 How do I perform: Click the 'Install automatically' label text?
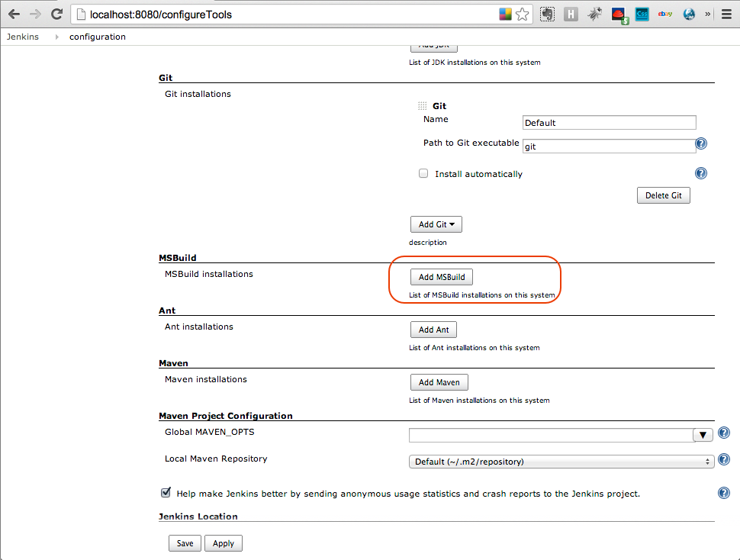478,174
